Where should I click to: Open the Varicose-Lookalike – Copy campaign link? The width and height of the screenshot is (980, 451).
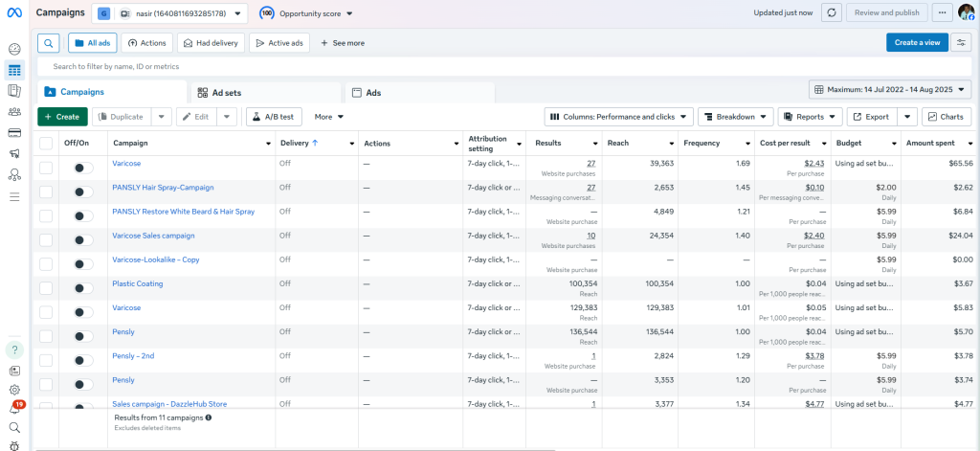pyautogui.click(x=156, y=259)
